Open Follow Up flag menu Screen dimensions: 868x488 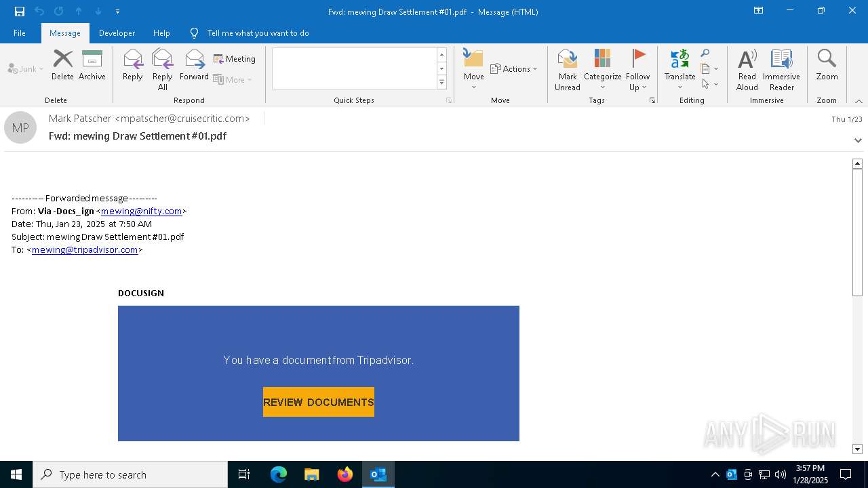pos(638,69)
